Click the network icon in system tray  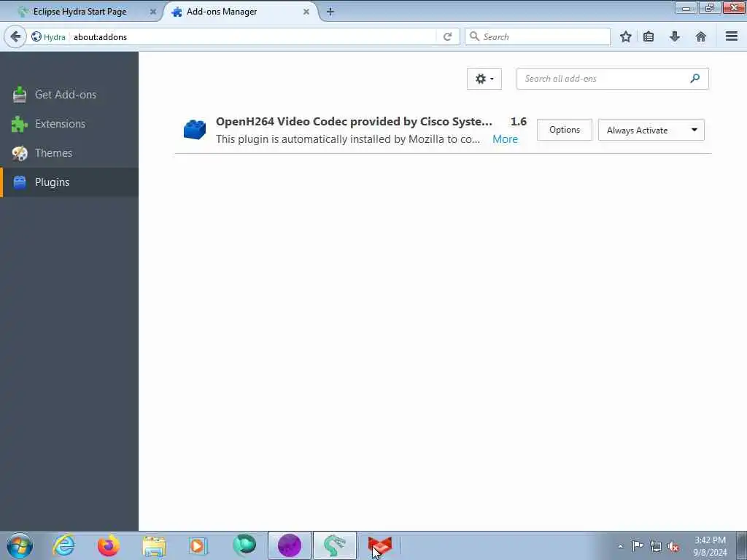coord(656,546)
